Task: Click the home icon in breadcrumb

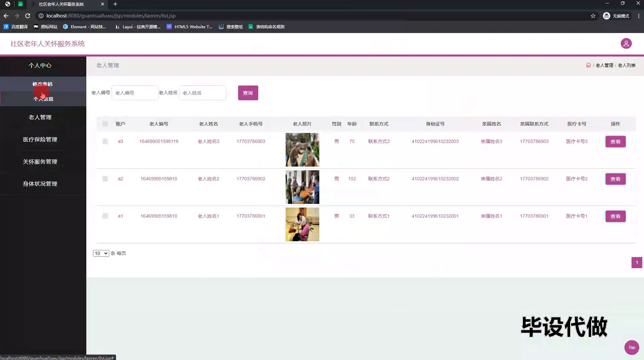Action: (588, 65)
